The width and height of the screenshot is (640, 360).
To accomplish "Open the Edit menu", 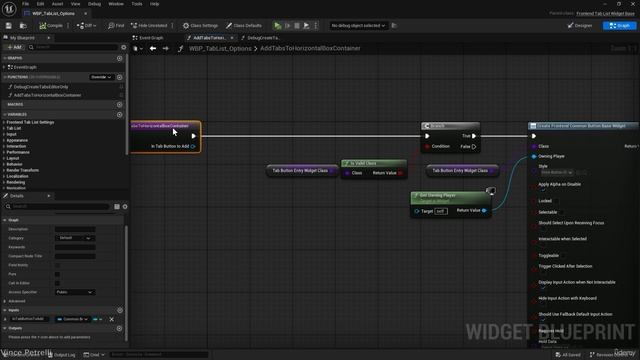I will click(x=40, y=4).
